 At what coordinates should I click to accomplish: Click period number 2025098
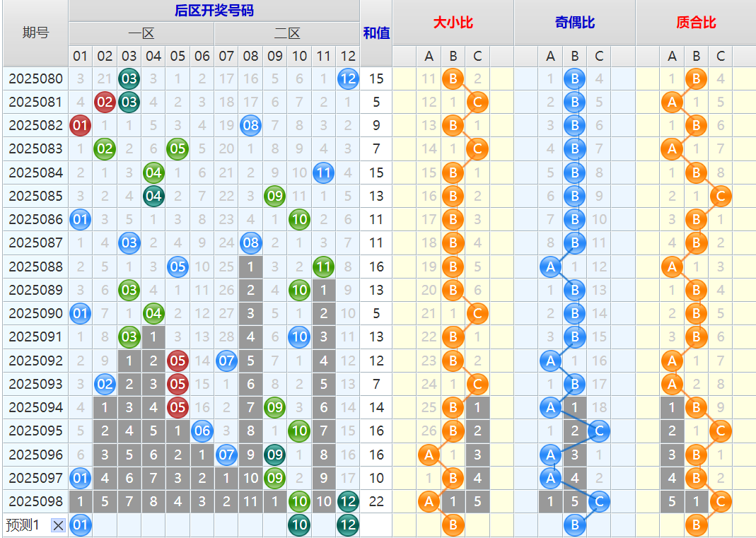click(35, 501)
